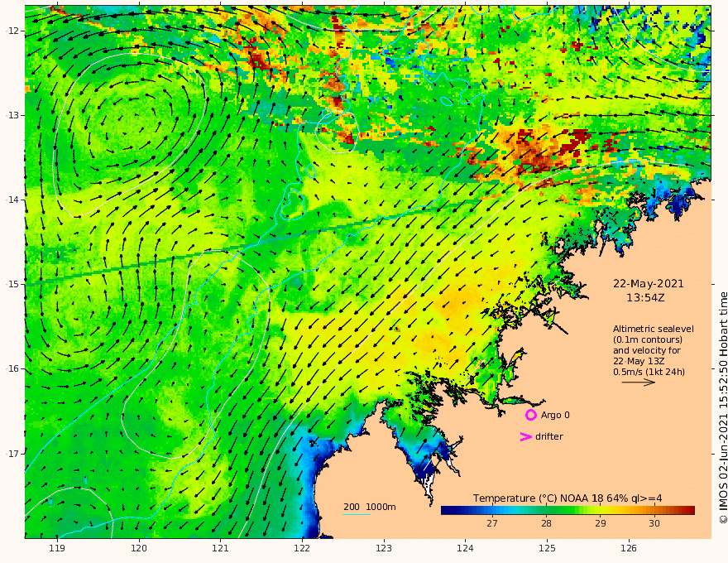Click the '28' colorbar tick label
728x563 pixels.
(547, 523)
